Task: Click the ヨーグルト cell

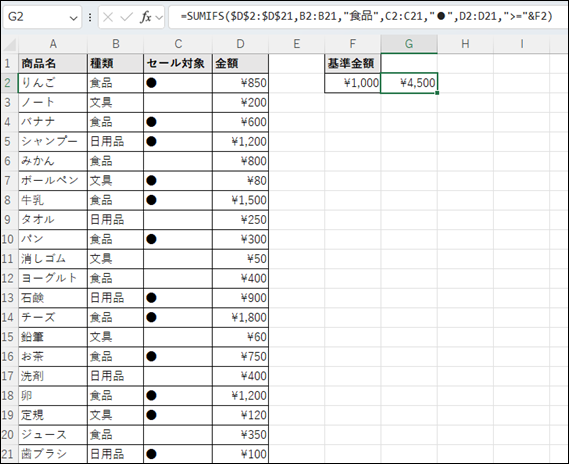Action: click(x=53, y=279)
